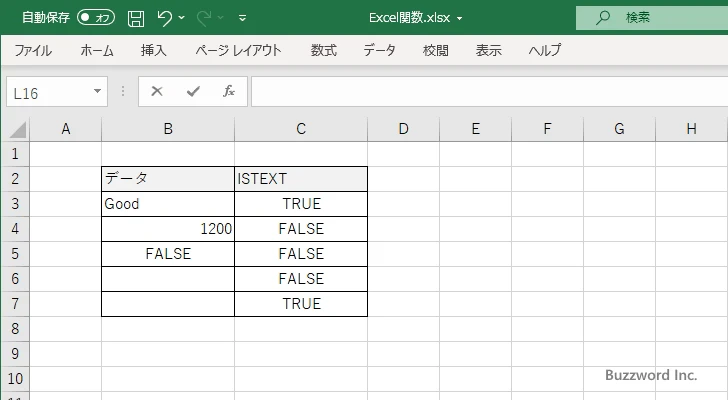The height and width of the screenshot is (400, 728).
Task: Switch to the ホーム ribbon tab
Action: pyautogui.click(x=97, y=50)
